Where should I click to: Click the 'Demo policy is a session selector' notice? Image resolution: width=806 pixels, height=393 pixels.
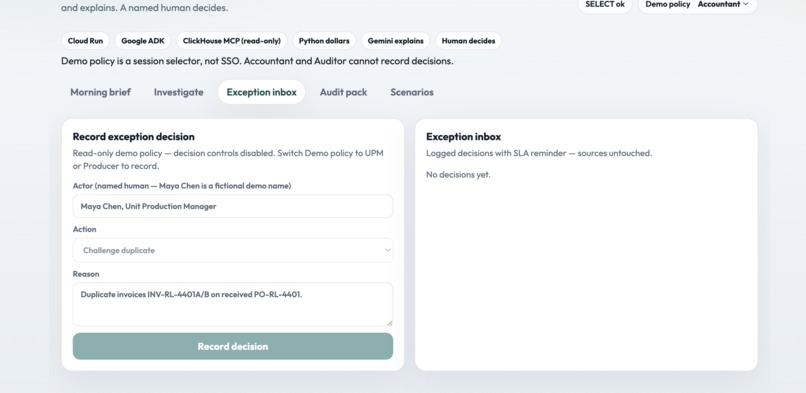(x=257, y=61)
